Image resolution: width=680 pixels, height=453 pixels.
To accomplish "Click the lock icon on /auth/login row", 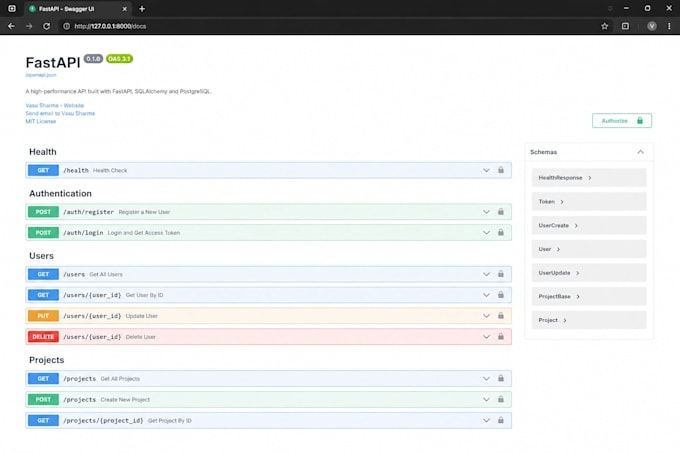I will [500, 232].
